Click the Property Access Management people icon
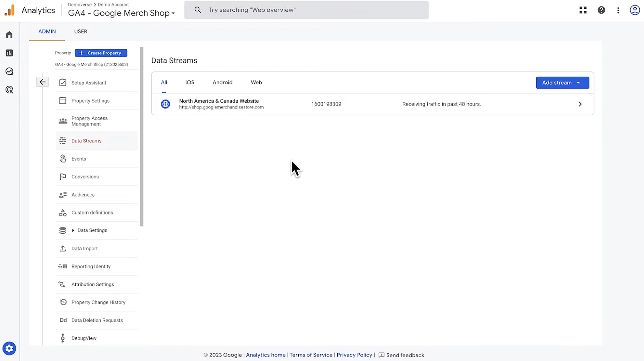 [x=63, y=121]
